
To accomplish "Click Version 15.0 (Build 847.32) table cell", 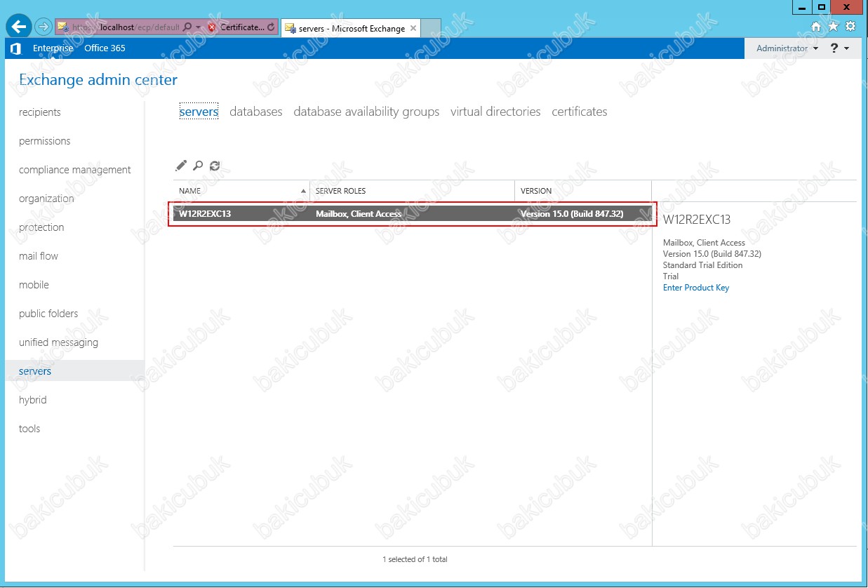I will [572, 214].
